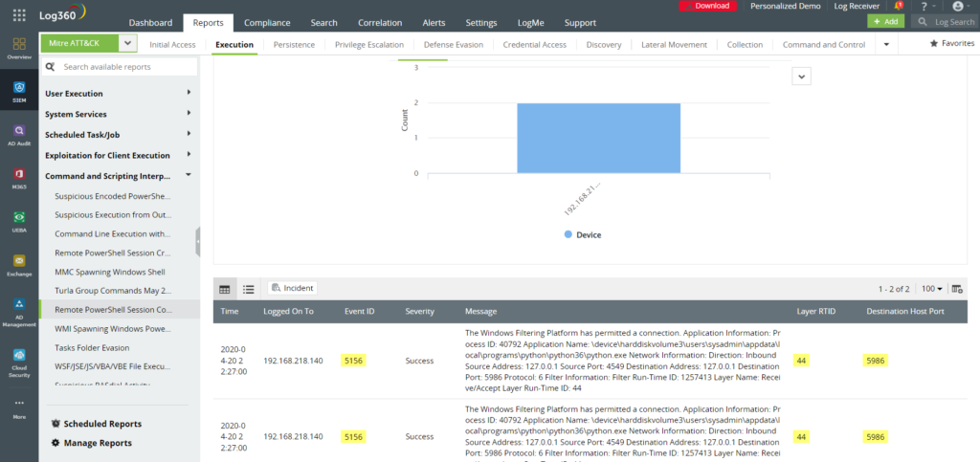
Task: Open the M365 module icon
Action: [19, 177]
